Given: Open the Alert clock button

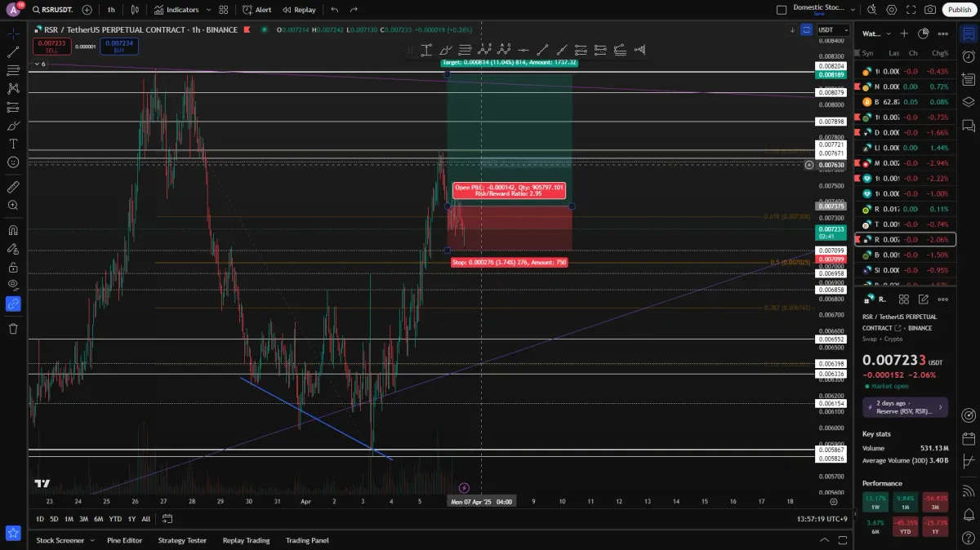Looking at the screenshot, I should click(x=257, y=10).
